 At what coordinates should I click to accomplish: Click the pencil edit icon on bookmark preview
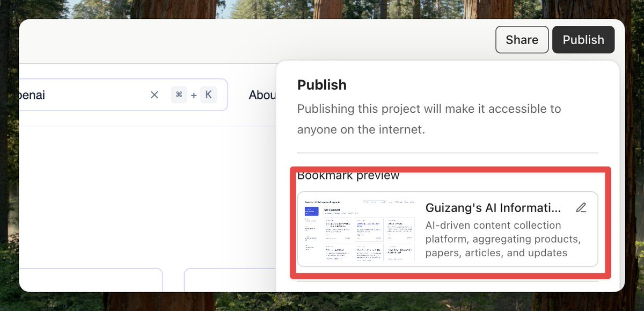pos(581,207)
